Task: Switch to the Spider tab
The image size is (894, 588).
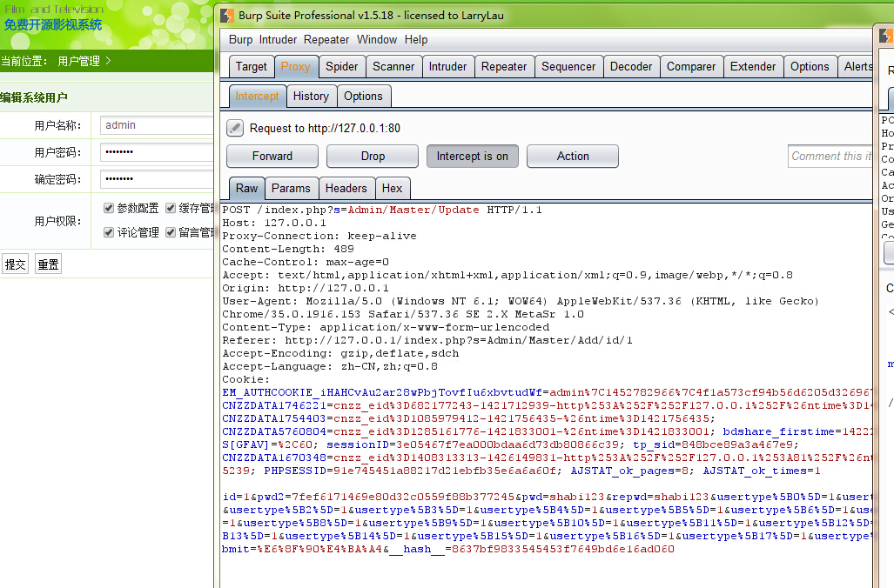Action: pyautogui.click(x=341, y=67)
